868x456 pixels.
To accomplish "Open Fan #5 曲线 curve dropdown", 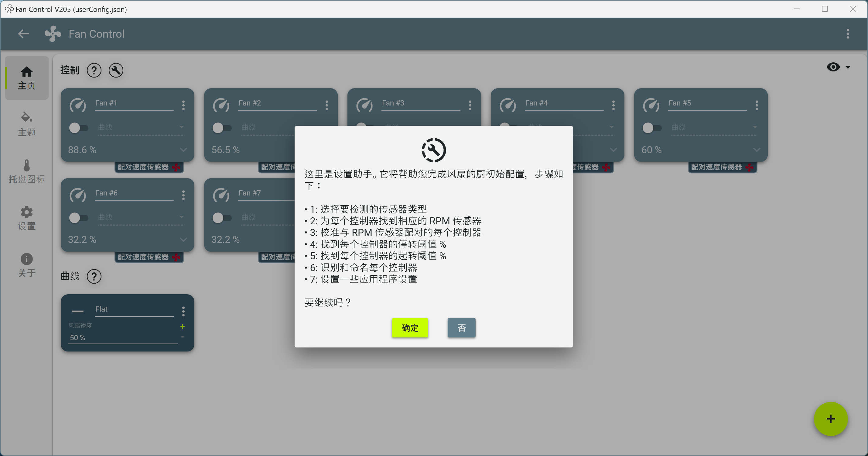I will click(x=714, y=128).
